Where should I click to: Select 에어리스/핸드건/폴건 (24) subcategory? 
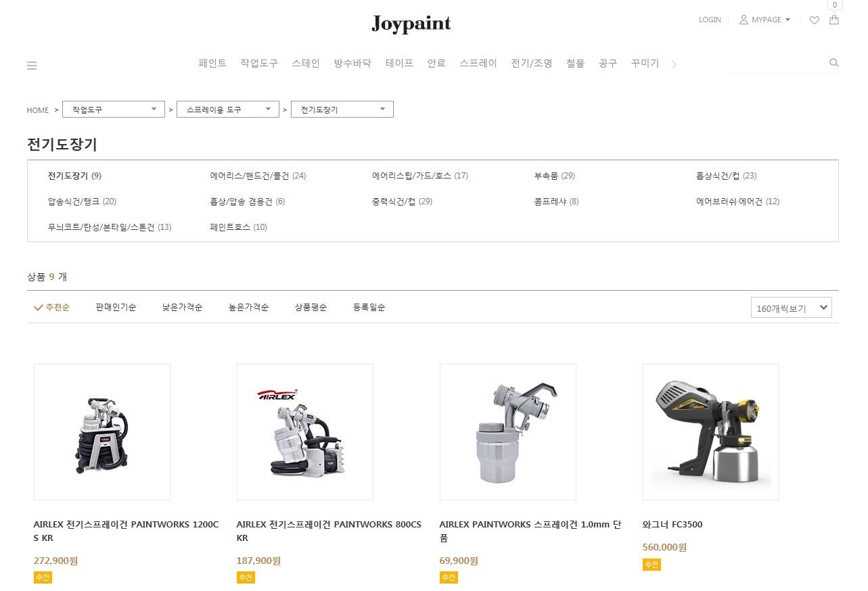(258, 176)
